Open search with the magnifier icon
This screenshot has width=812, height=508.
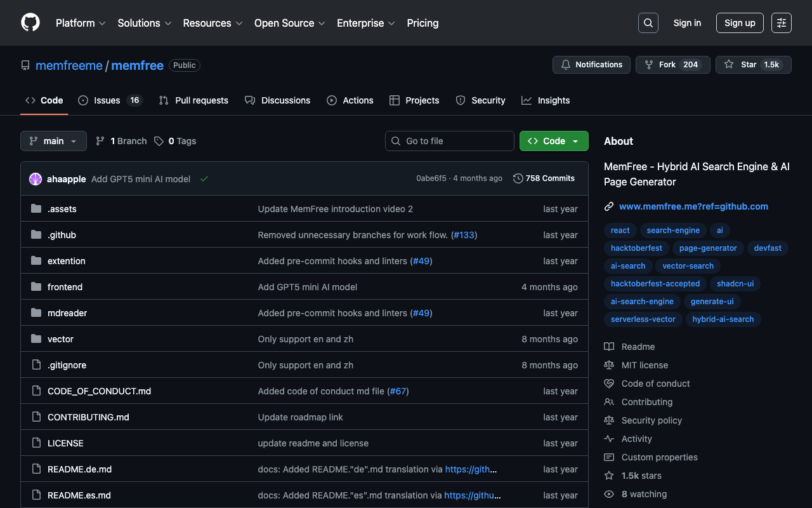[648, 23]
